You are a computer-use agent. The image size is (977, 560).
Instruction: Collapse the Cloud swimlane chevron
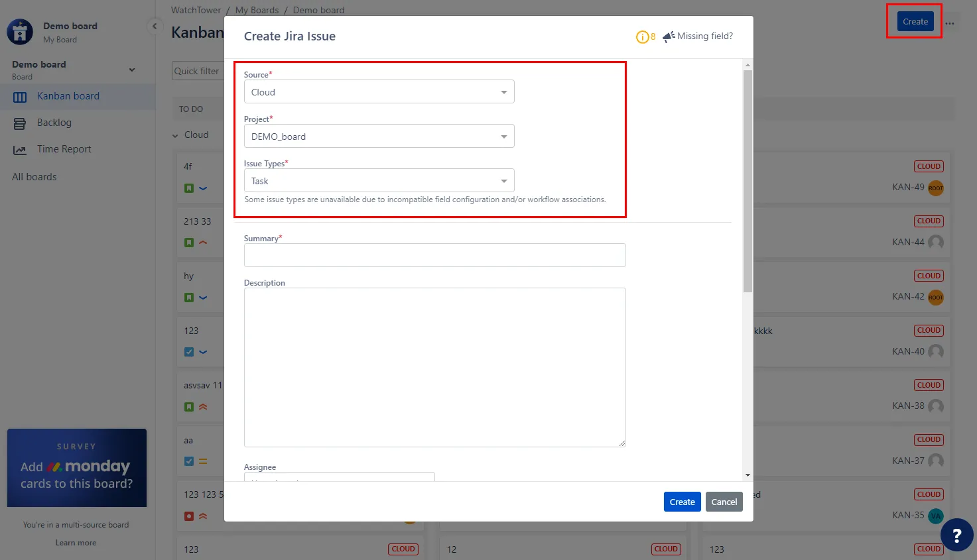(175, 135)
